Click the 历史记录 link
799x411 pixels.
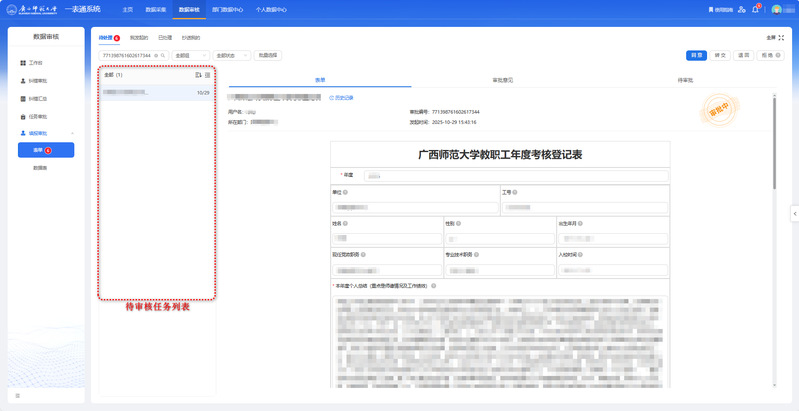pos(342,98)
